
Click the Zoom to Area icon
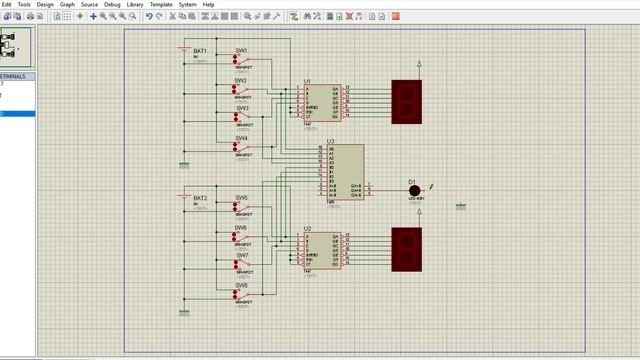tap(132, 16)
